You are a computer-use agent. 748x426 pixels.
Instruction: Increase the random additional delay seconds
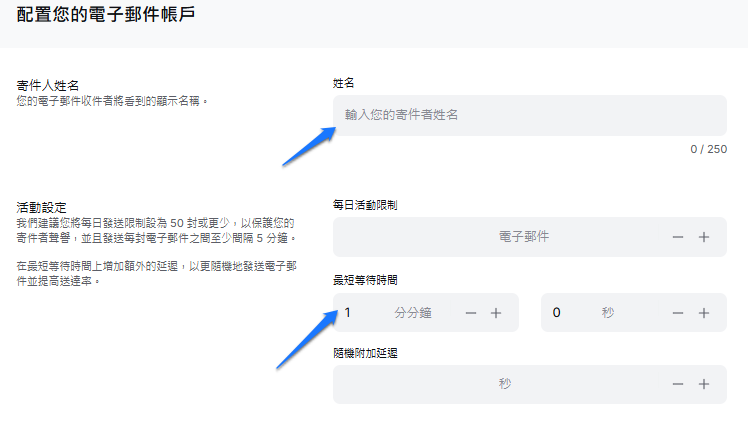click(x=703, y=385)
